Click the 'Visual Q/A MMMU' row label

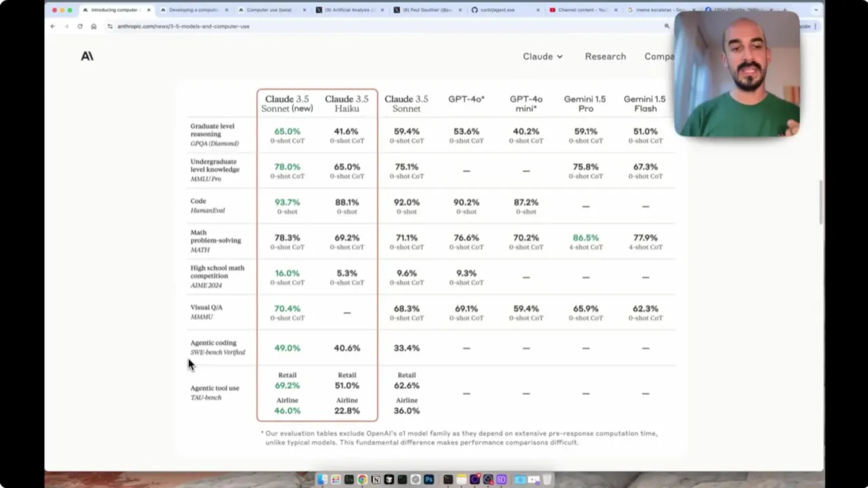[206, 312]
